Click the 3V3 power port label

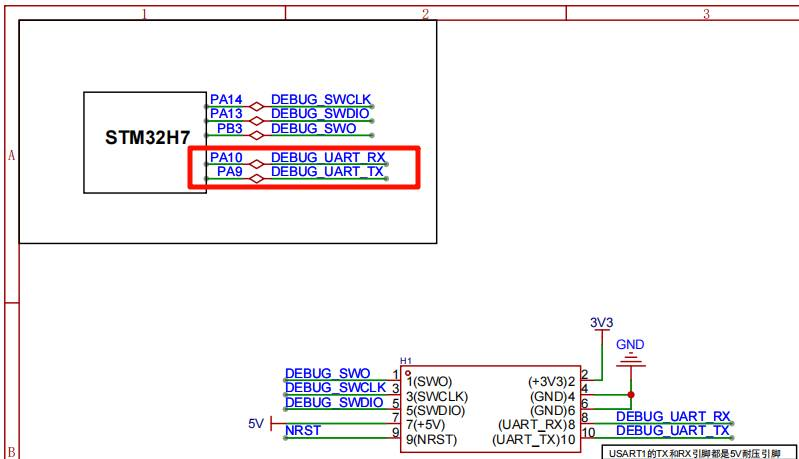[602, 322]
